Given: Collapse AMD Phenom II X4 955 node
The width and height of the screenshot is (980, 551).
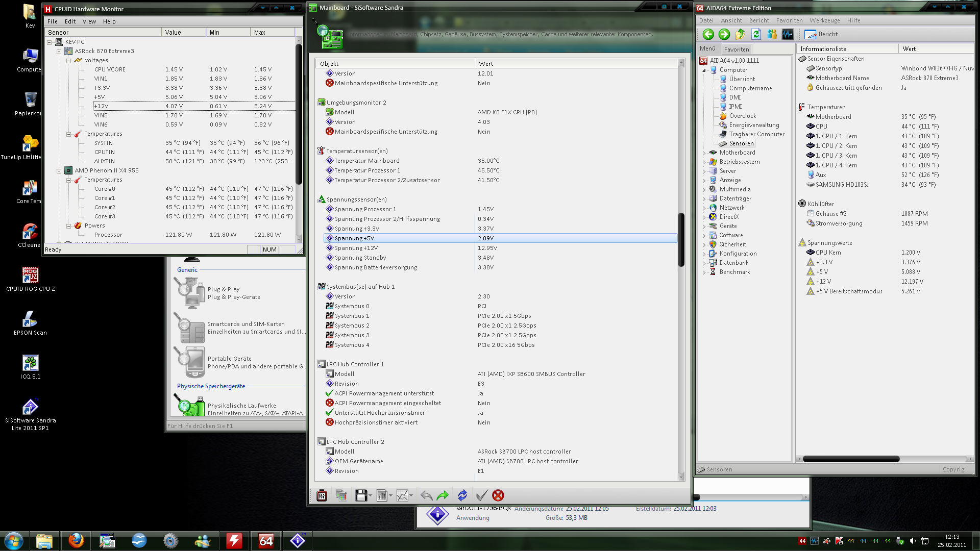Looking at the screenshot, I should [59, 171].
